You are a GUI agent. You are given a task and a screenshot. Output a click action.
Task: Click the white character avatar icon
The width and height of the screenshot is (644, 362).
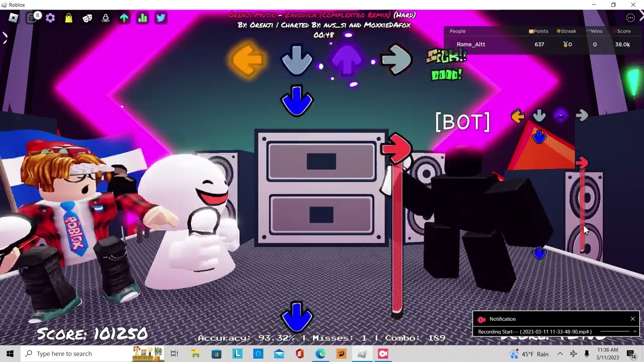pyautogui.click(x=106, y=18)
